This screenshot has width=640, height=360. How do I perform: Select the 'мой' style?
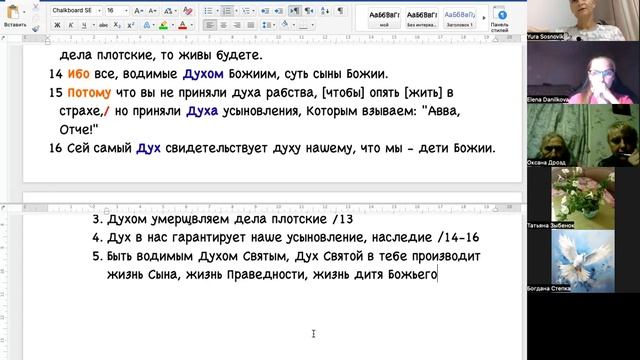coord(384,18)
